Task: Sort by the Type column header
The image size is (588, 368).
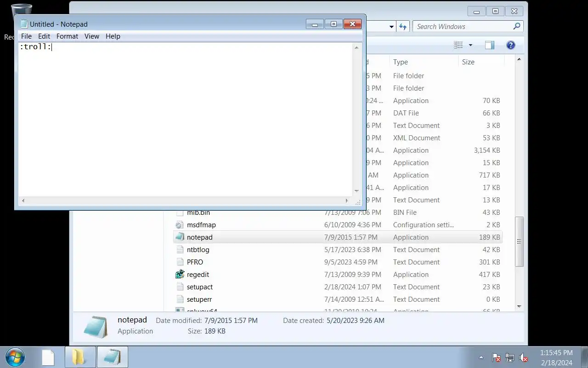Action: pos(424,62)
